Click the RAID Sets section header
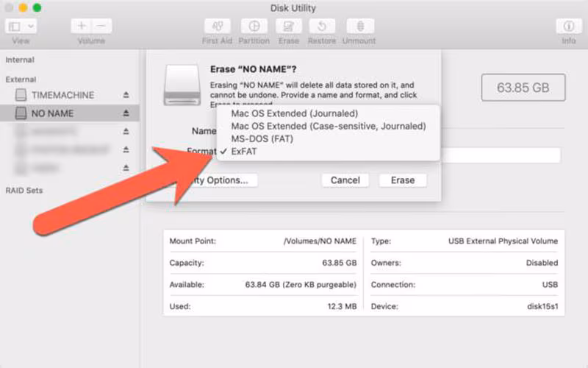588x368 pixels. pyautogui.click(x=24, y=191)
